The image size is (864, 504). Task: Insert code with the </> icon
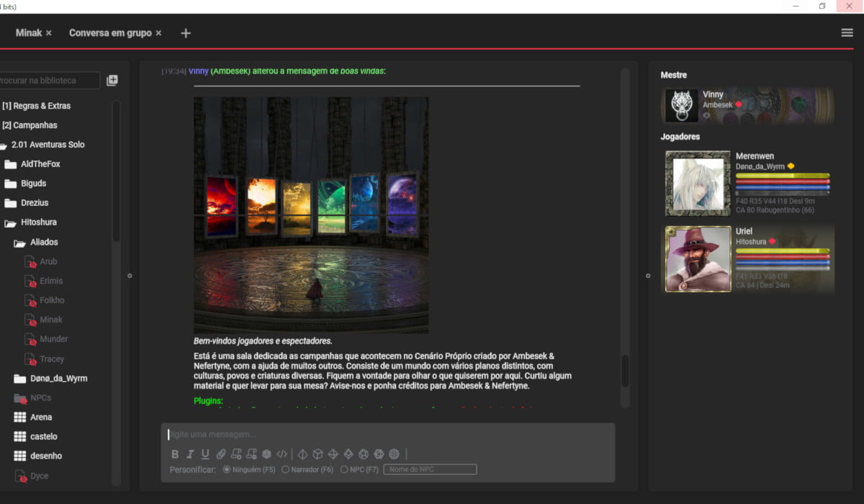[x=282, y=454]
